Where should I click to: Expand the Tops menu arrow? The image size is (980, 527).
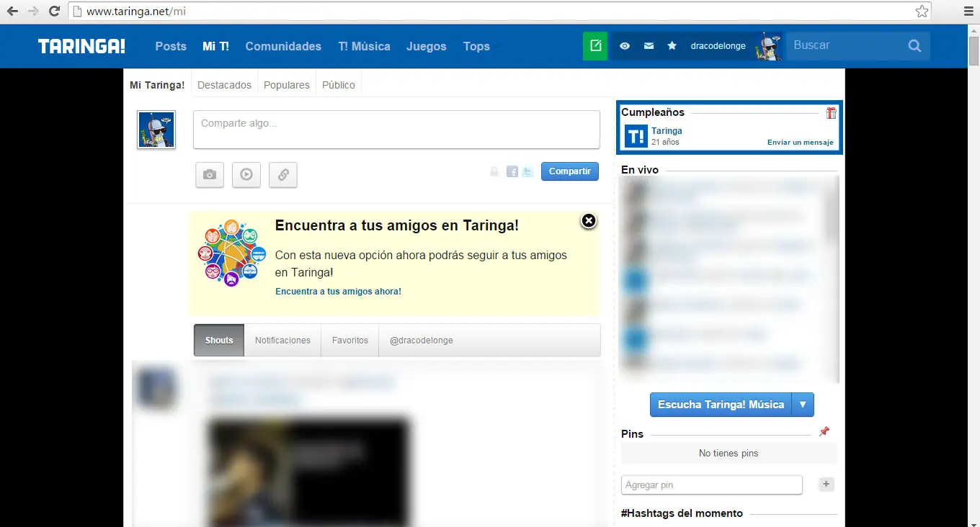[496, 48]
